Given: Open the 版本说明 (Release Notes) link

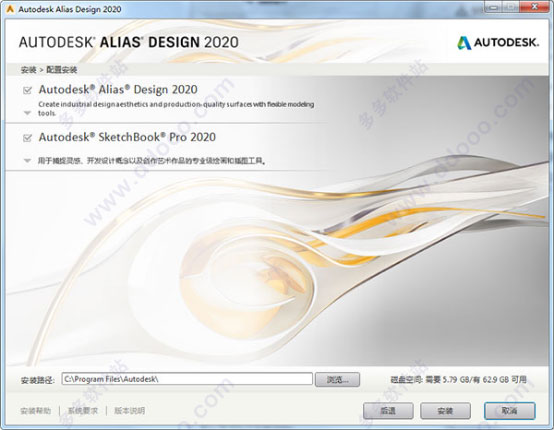Looking at the screenshot, I should pos(129,411).
